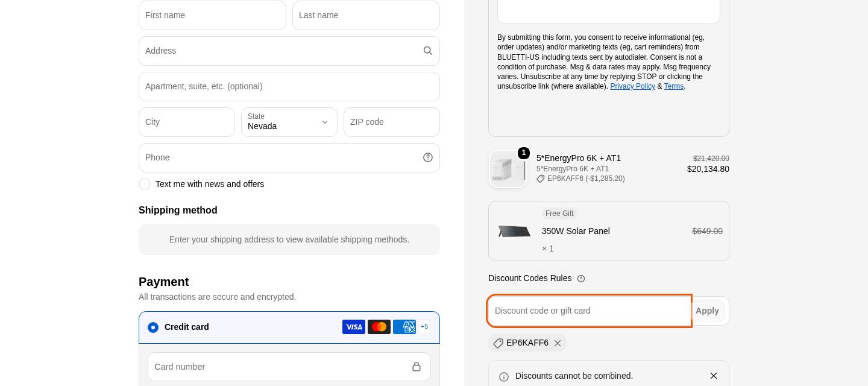868x386 pixels.
Task: Click the quantity badge on EnergyPro thumbnail
Action: [524, 153]
